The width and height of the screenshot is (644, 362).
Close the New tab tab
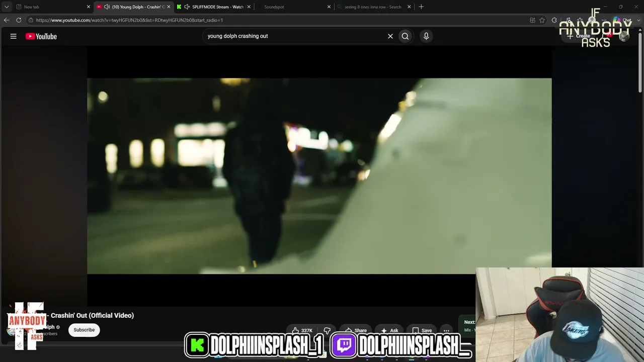coord(89,7)
